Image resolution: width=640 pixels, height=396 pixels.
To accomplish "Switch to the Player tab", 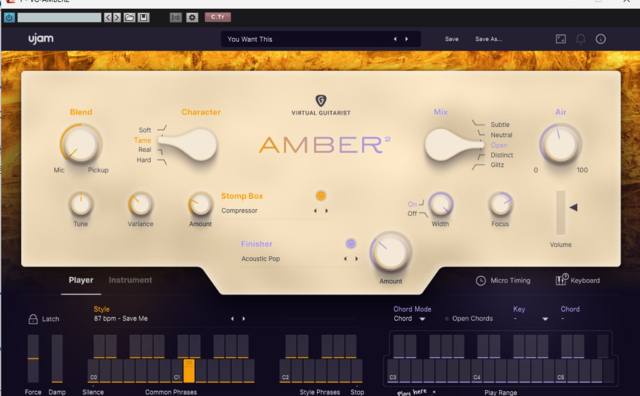I will click(x=81, y=280).
